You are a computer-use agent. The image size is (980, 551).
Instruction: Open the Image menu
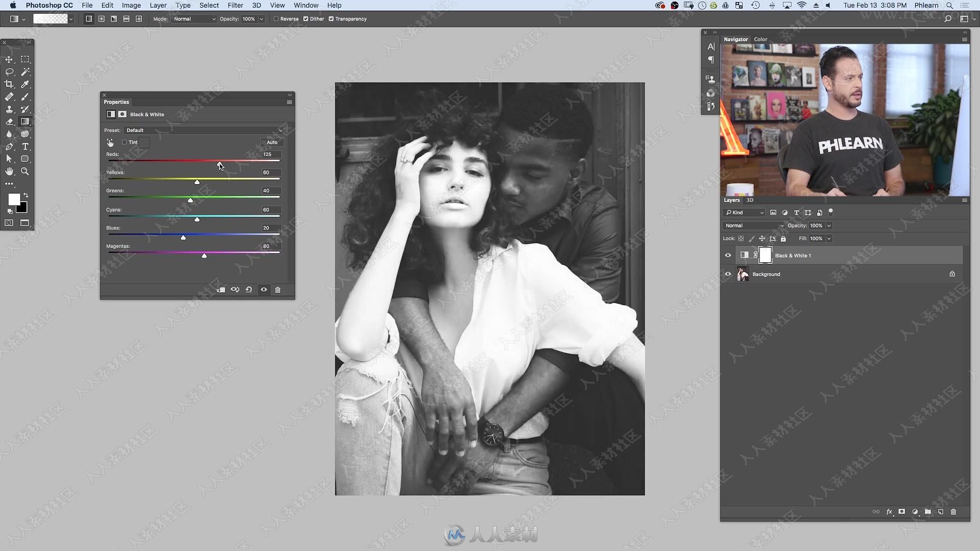(x=131, y=6)
